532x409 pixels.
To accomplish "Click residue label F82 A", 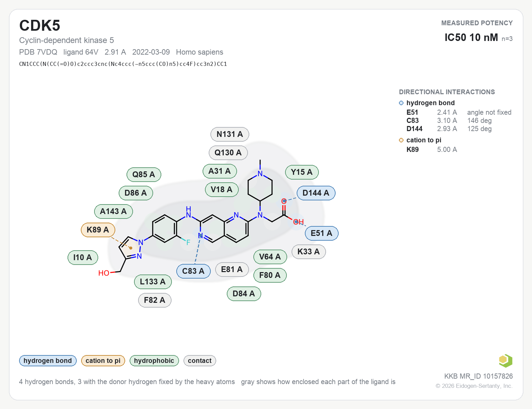I will (154, 300).
